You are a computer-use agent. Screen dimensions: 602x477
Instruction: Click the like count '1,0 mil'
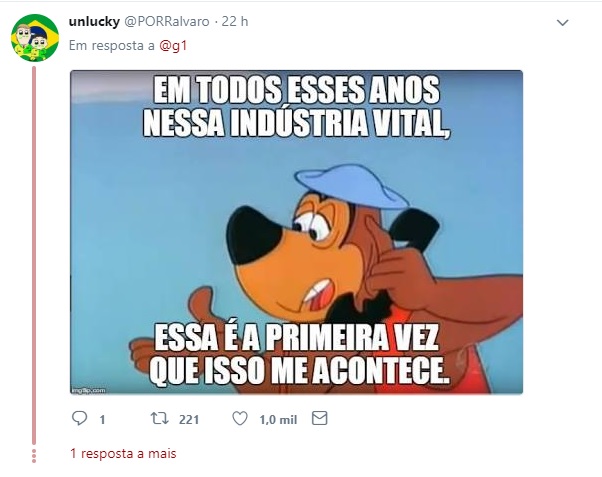(x=278, y=420)
